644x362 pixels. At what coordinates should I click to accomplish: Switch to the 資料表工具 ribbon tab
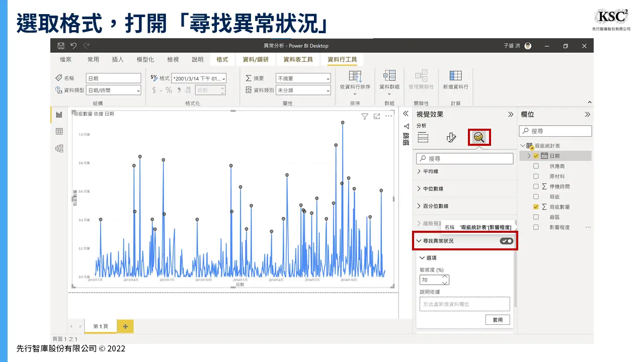click(x=298, y=59)
